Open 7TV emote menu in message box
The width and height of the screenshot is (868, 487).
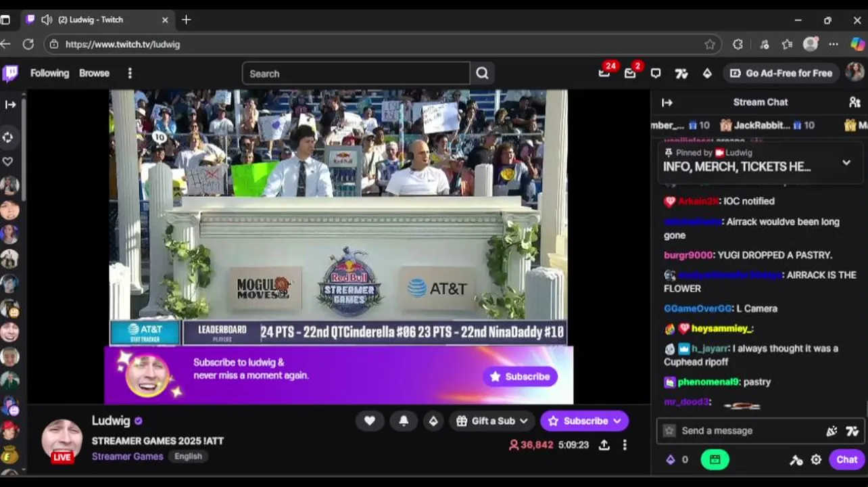click(852, 431)
